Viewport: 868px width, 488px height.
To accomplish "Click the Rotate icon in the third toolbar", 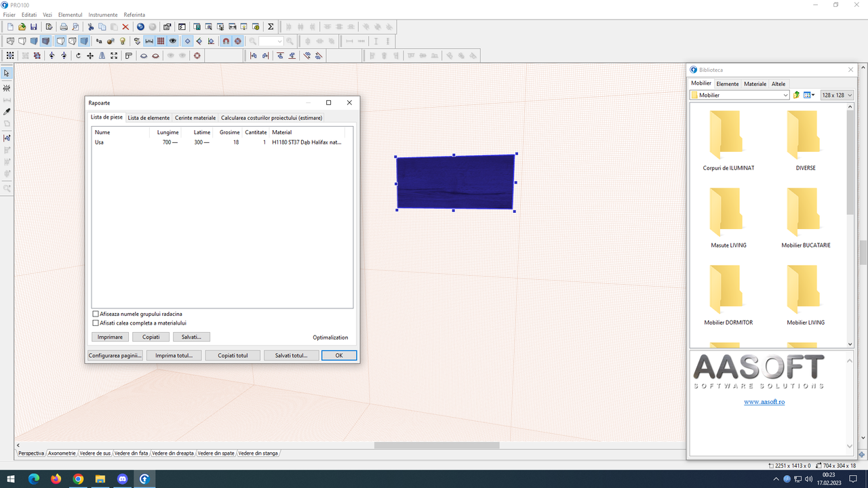I will click(x=78, y=56).
